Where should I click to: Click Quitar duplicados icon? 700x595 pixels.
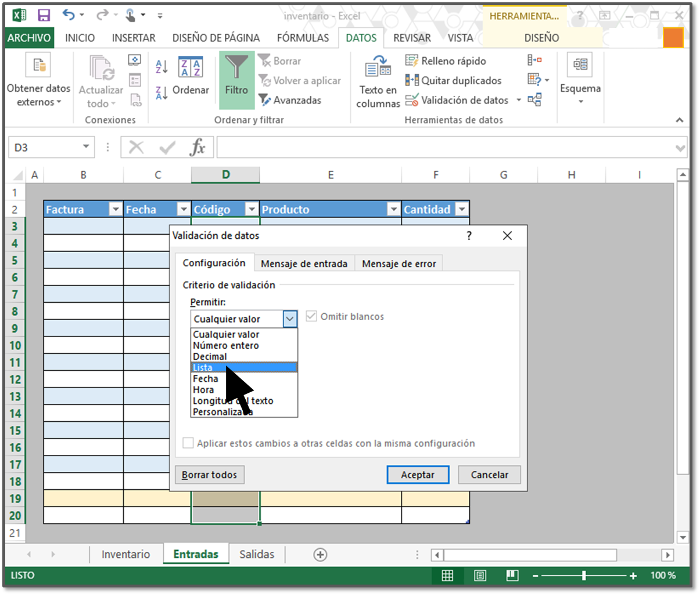pyautogui.click(x=412, y=80)
